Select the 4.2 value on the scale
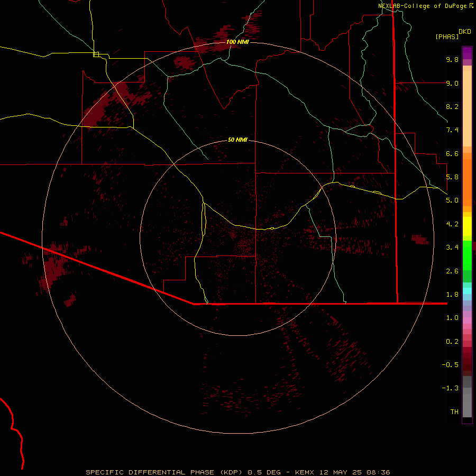This screenshot has height=476, width=476. pyautogui.click(x=452, y=224)
